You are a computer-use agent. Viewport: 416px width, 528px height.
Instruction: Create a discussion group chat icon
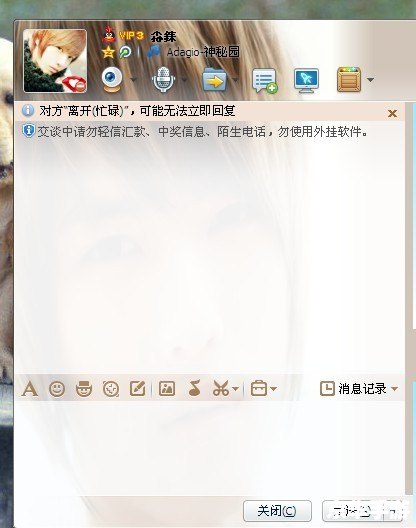point(265,80)
